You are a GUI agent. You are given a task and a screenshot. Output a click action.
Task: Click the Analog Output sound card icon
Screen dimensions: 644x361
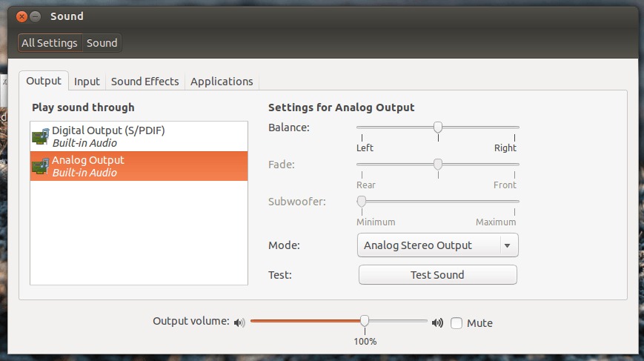(40, 167)
